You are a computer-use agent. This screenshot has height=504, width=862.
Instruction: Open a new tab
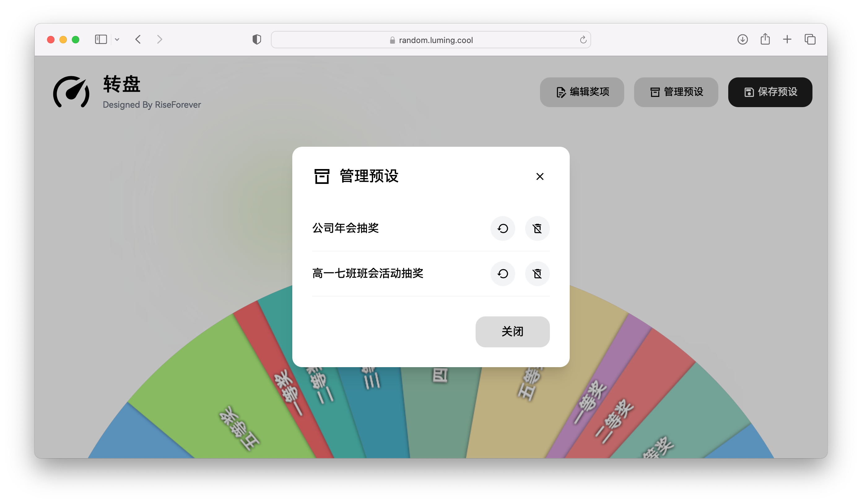tap(787, 40)
